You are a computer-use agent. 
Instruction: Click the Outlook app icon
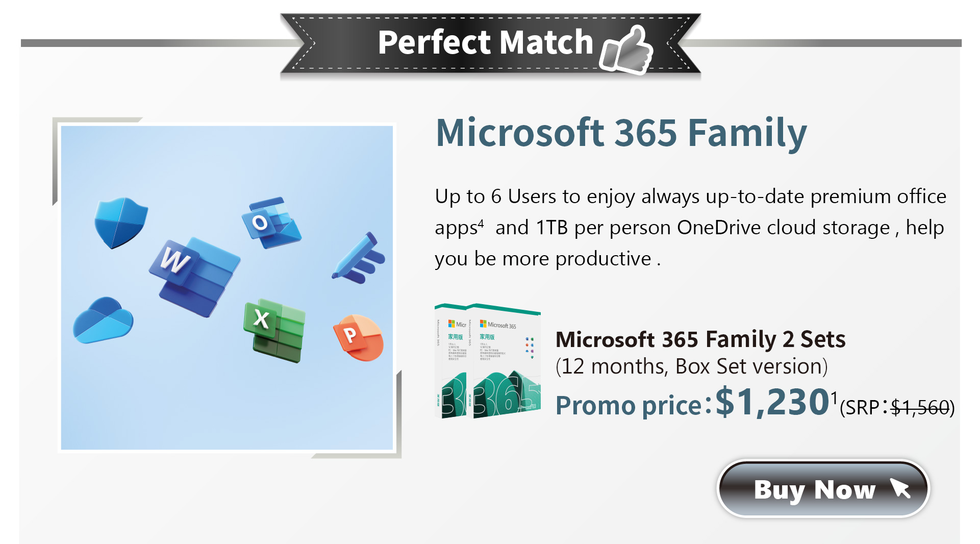271,222
